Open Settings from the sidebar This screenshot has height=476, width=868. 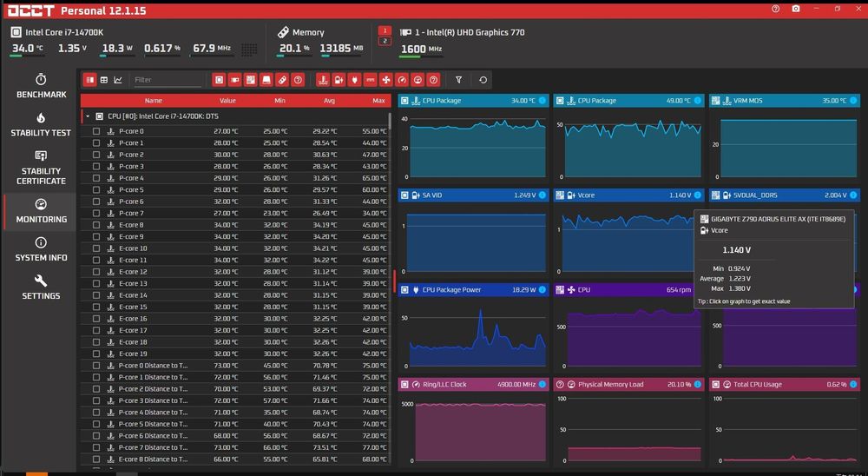click(41, 288)
